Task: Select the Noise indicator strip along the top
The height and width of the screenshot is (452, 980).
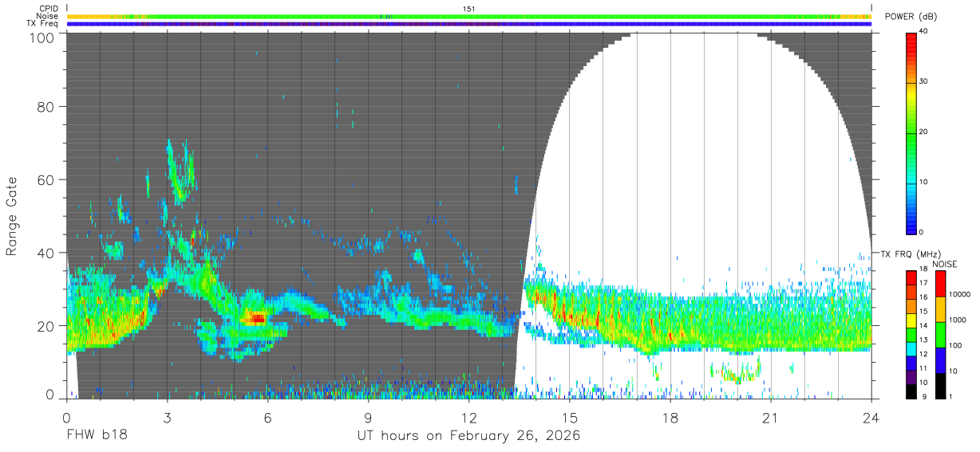Action: [x=468, y=16]
